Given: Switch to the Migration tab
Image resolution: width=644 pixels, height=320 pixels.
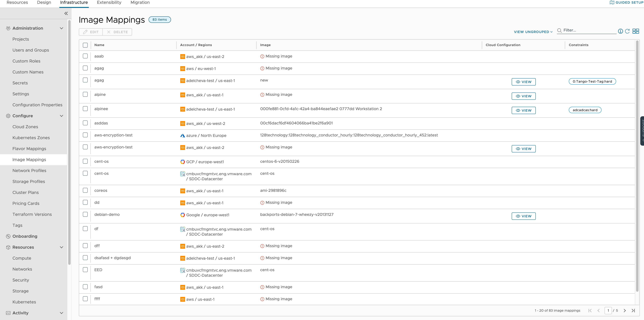Looking at the screenshot, I should point(140,3).
